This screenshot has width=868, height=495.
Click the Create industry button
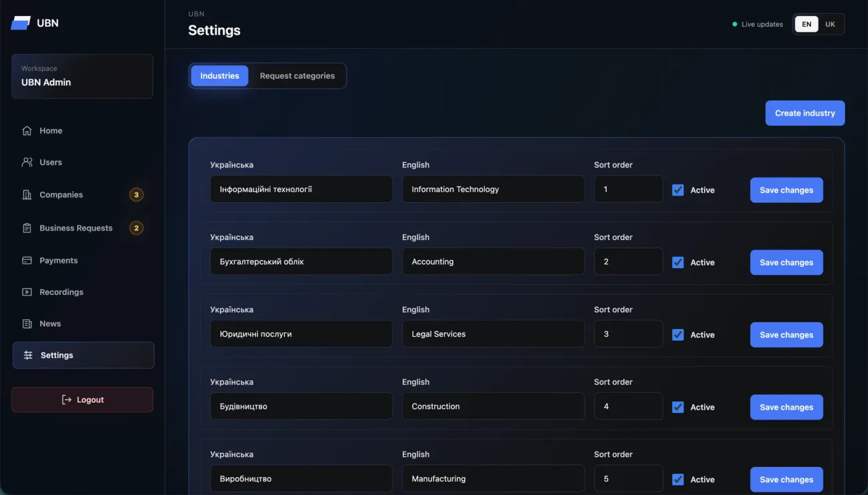805,113
